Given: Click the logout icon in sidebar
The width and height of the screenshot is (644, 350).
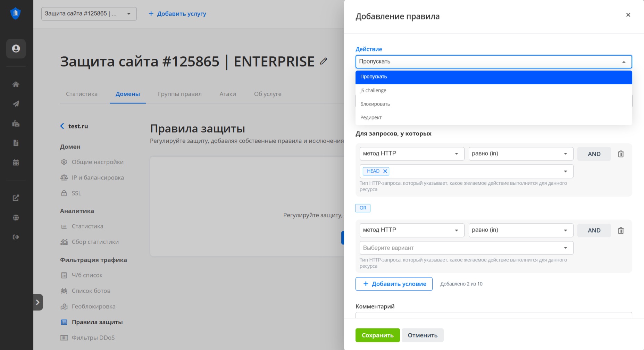Looking at the screenshot, I should (x=16, y=237).
